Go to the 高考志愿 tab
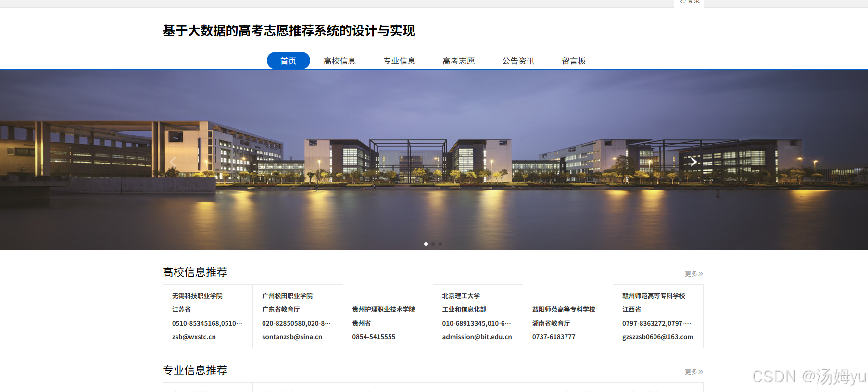Image resolution: width=868 pixels, height=392 pixels. pyautogui.click(x=459, y=61)
